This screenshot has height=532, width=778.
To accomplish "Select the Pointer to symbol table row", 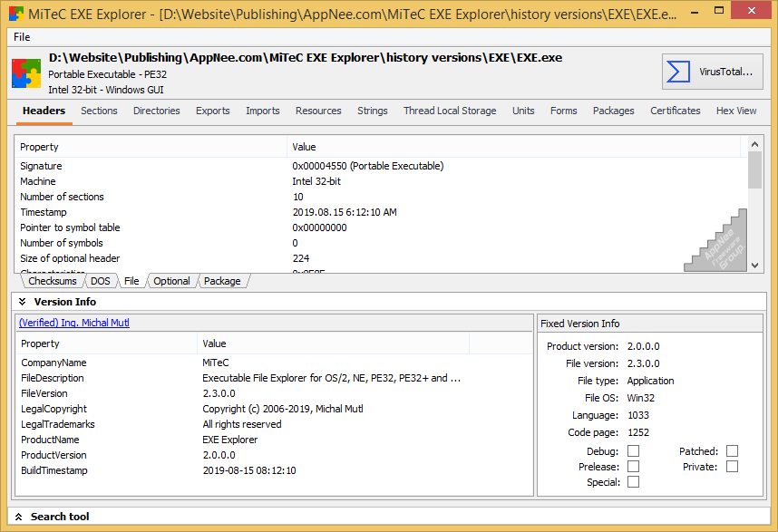I will pos(381,227).
